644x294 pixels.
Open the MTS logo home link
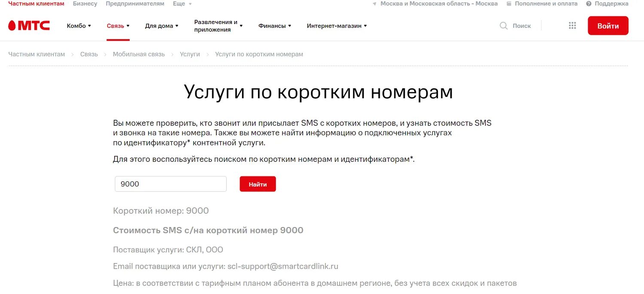(x=29, y=26)
